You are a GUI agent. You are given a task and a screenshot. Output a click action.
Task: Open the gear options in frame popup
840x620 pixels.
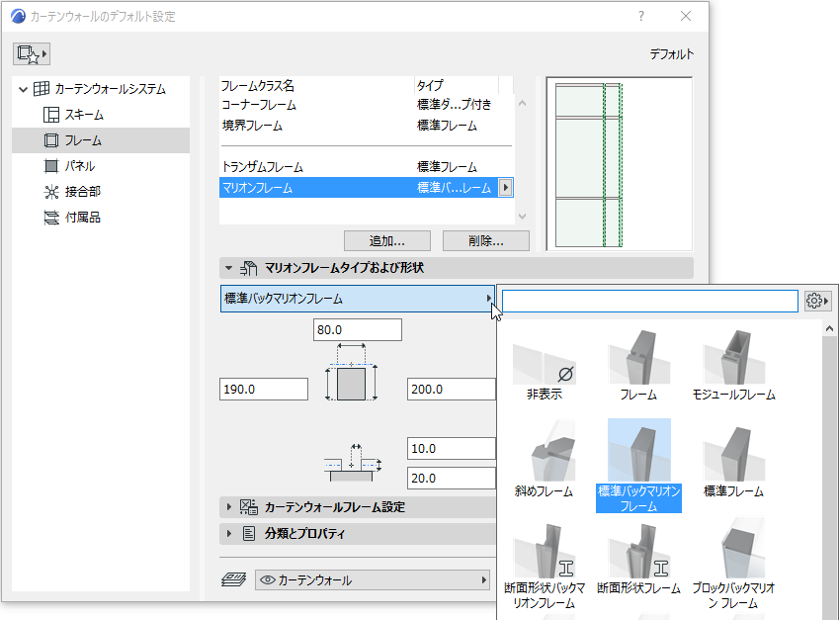click(x=817, y=302)
